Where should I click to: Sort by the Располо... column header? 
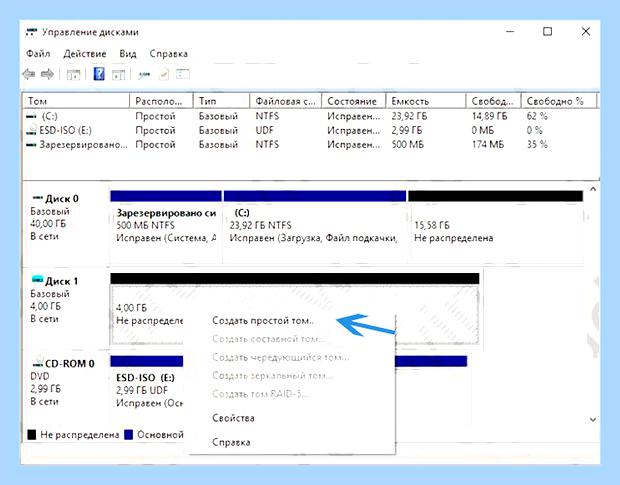[x=161, y=101]
